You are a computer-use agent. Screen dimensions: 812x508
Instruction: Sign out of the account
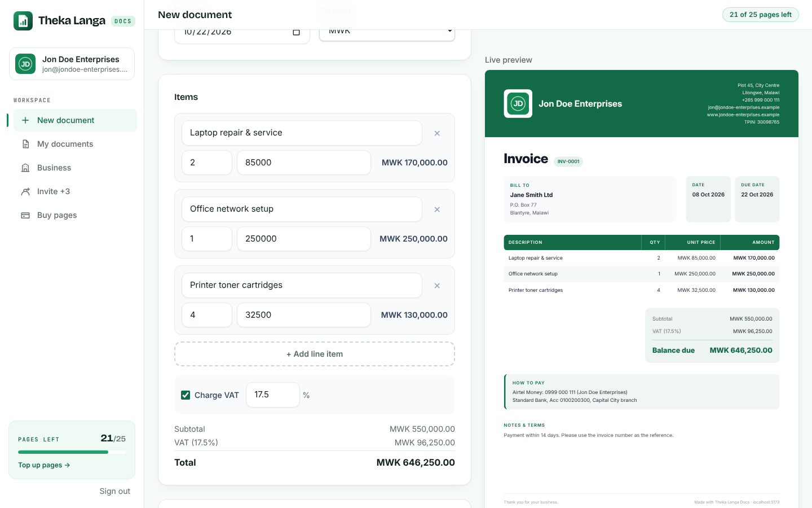pos(115,491)
